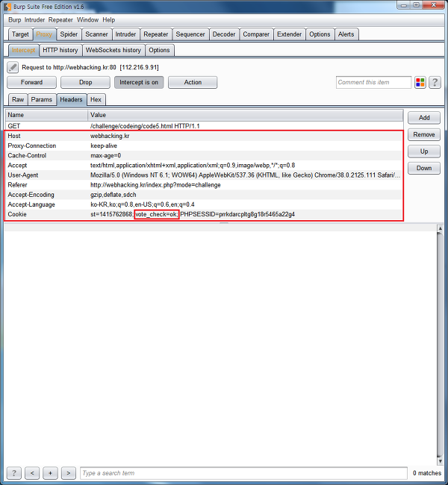This screenshot has width=448, height=485.
Task: Switch to the Params view tab
Action: pyautogui.click(x=42, y=99)
